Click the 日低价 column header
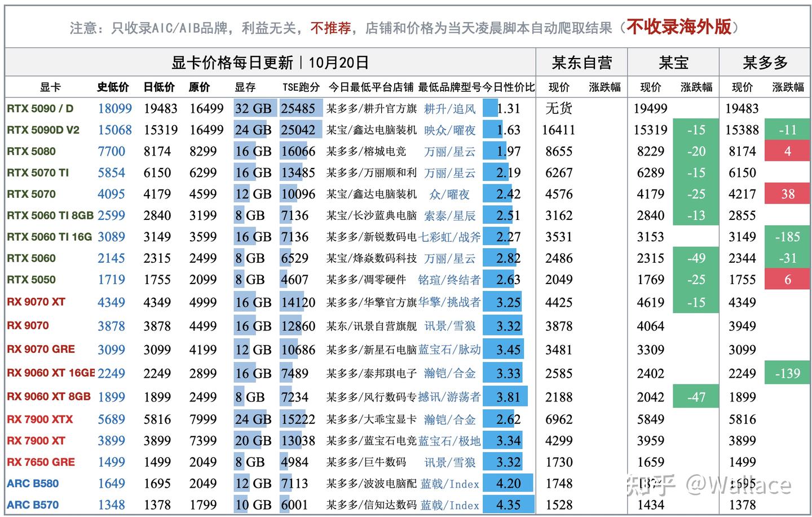This screenshot has width=812, height=517. [x=159, y=87]
